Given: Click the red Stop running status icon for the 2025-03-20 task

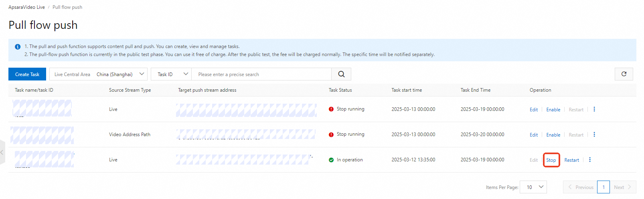Looking at the screenshot, I should (331, 135).
